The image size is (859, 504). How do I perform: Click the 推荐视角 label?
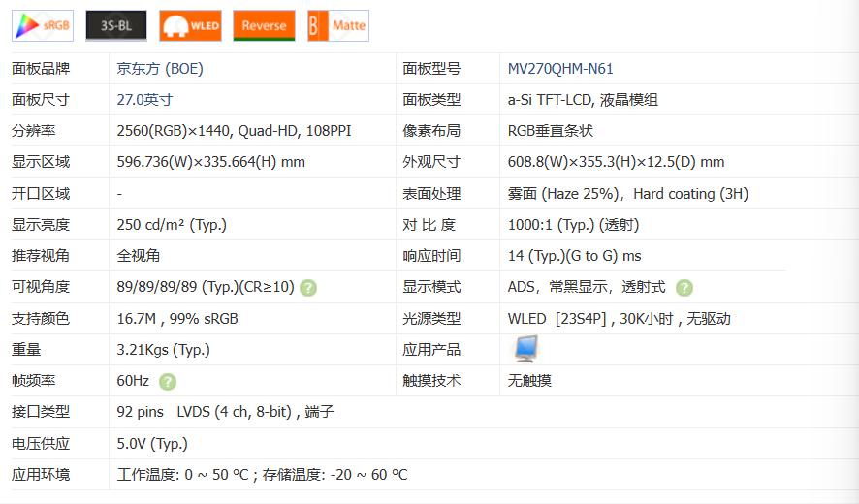pyautogui.click(x=41, y=256)
